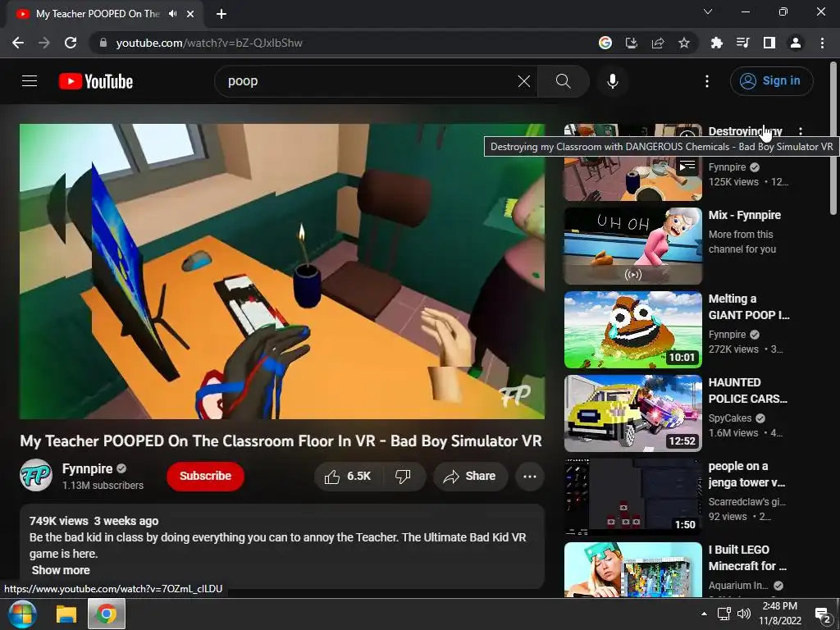Open Fynnpire channel avatar
This screenshot has height=630, width=840.
point(36,475)
